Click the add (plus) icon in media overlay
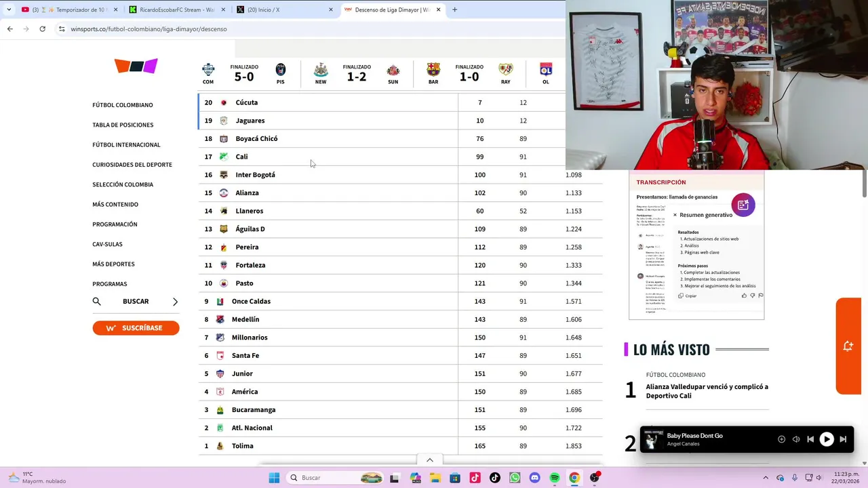The width and height of the screenshot is (868, 488). click(781, 439)
